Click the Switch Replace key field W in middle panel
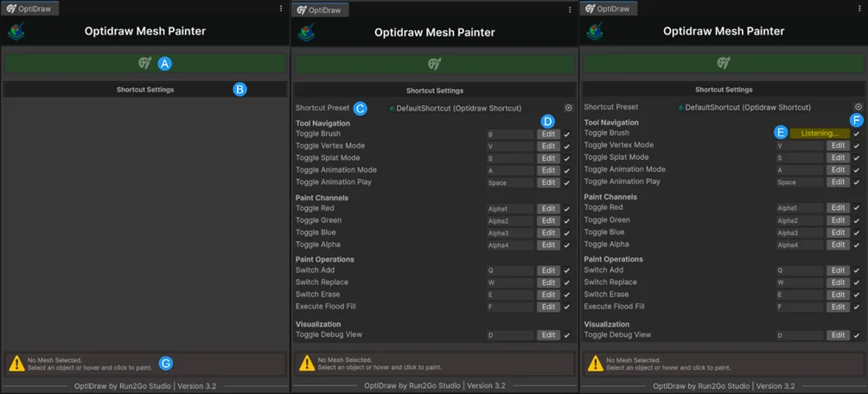This screenshot has width=868, height=394. [510, 283]
